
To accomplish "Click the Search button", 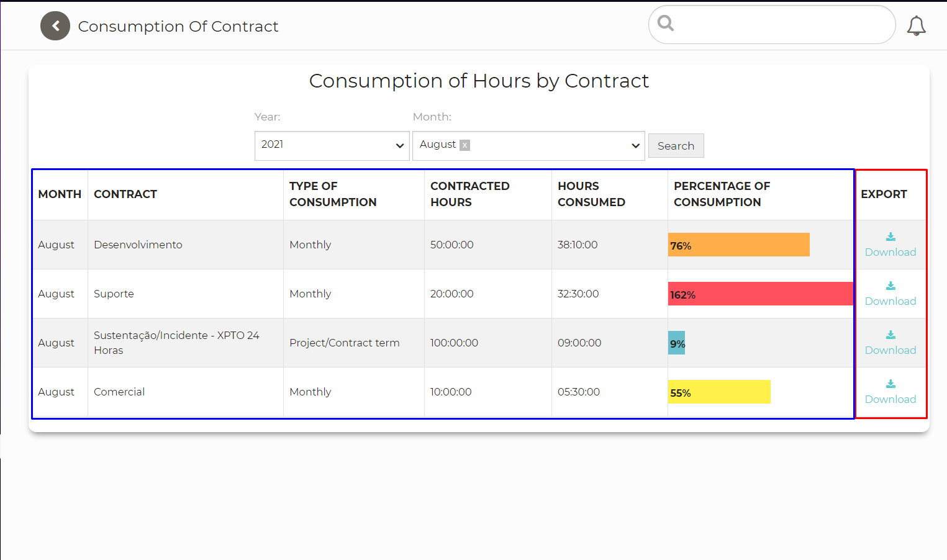I will (676, 146).
